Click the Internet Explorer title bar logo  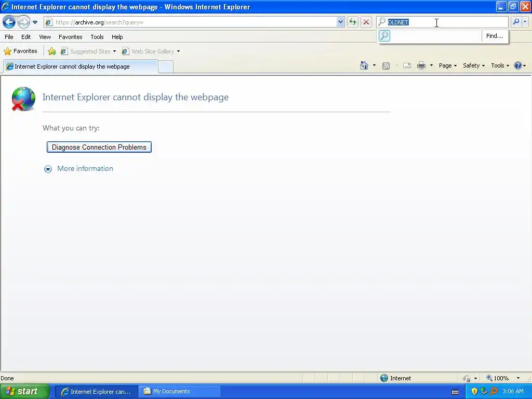[5, 6]
